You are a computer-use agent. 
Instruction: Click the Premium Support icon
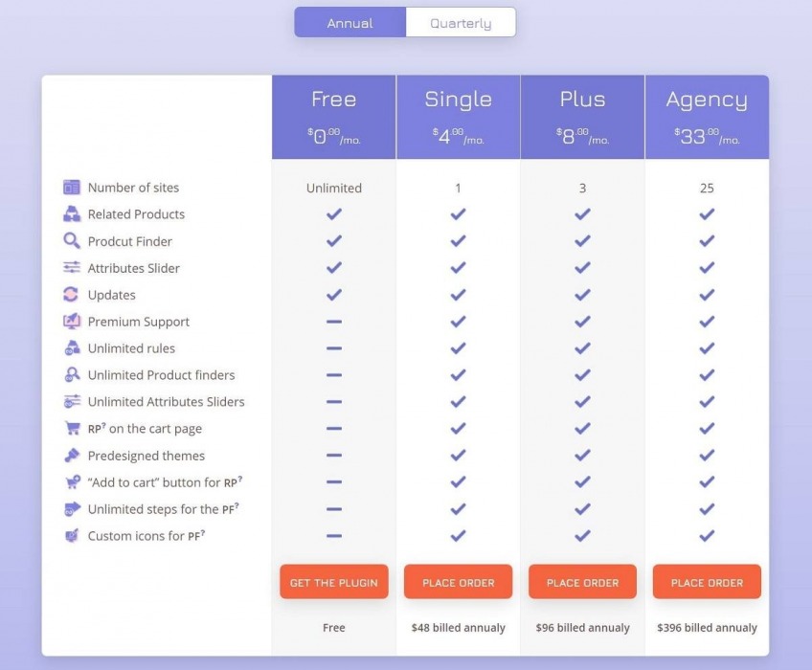click(x=72, y=322)
